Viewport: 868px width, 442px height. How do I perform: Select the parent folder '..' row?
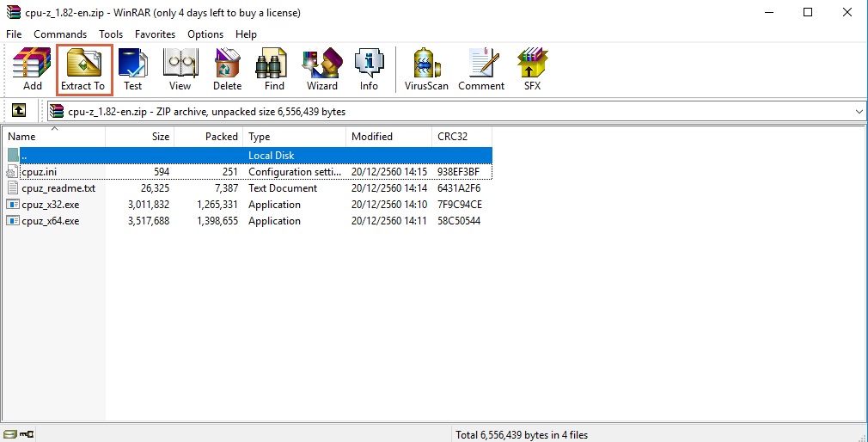[x=248, y=155]
